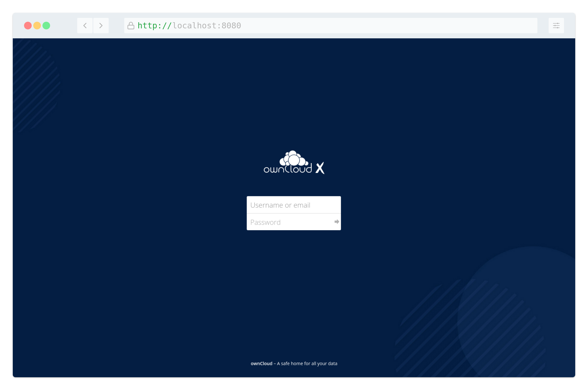This screenshot has width=588, height=390.
Task: Click the yellow minimize circle
Action: 37,25
